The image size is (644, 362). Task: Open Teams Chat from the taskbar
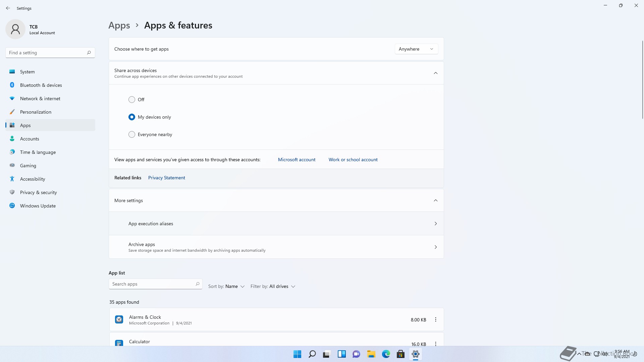point(356,354)
